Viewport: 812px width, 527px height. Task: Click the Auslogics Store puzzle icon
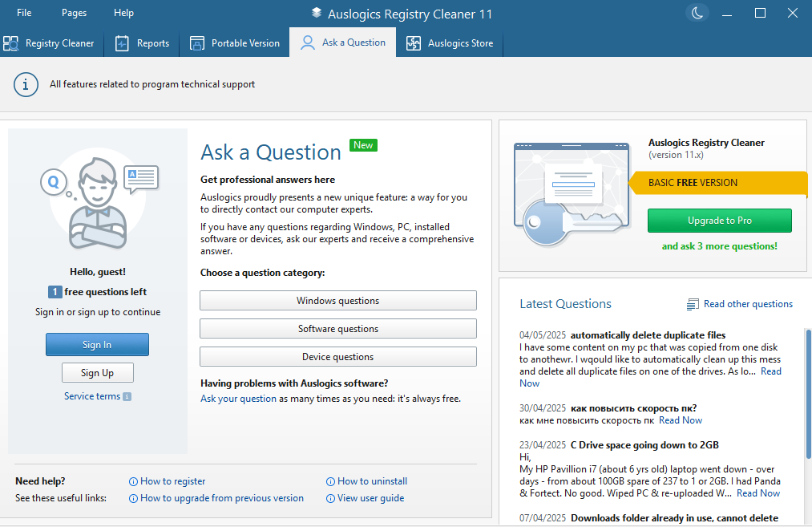[414, 43]
